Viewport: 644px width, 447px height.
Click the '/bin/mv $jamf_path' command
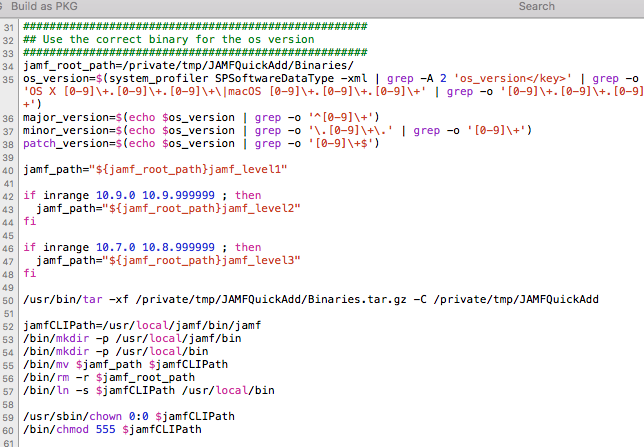pos(125,364)
